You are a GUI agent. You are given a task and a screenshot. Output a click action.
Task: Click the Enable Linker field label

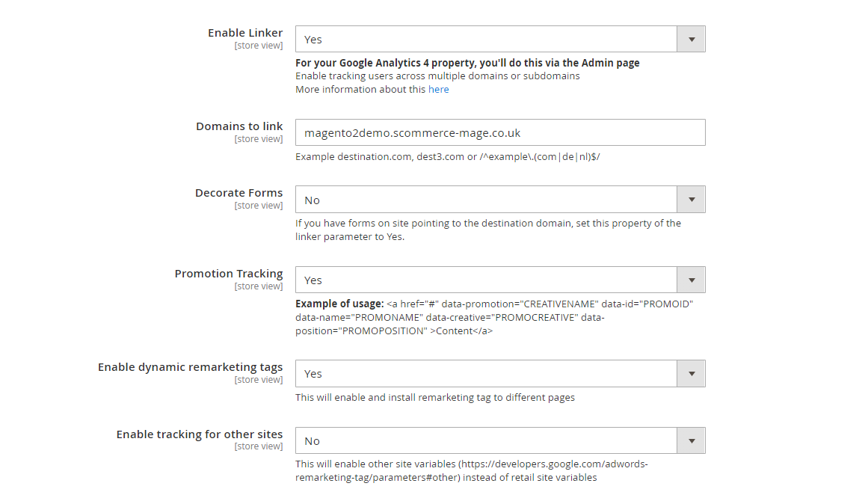245,33
